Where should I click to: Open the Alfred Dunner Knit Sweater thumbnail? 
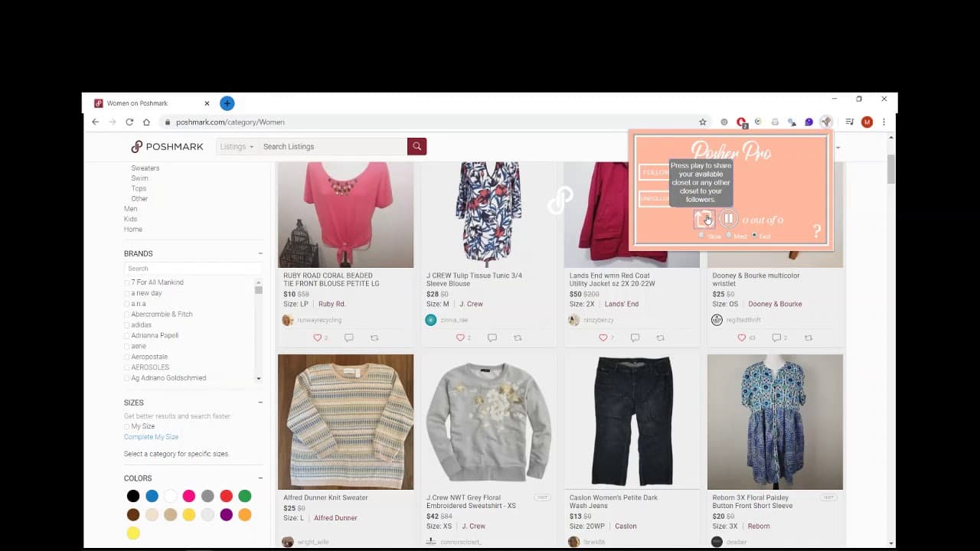point(345,422)
